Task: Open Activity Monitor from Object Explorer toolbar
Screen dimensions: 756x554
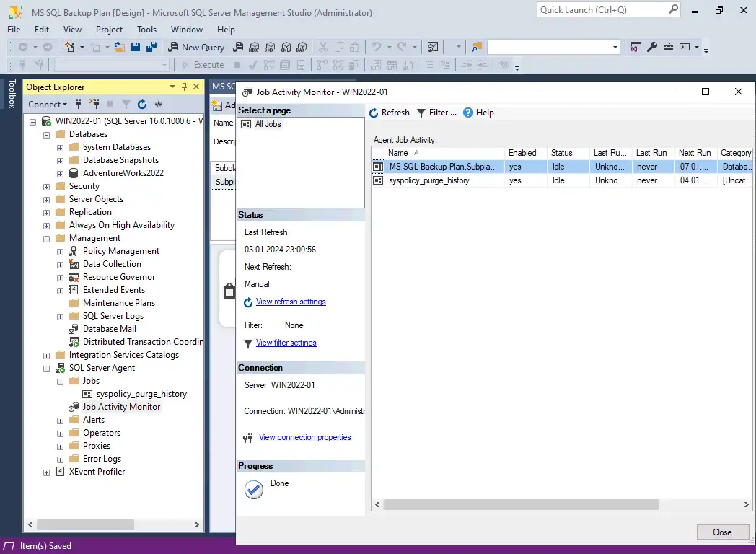Action: point(158,105)
